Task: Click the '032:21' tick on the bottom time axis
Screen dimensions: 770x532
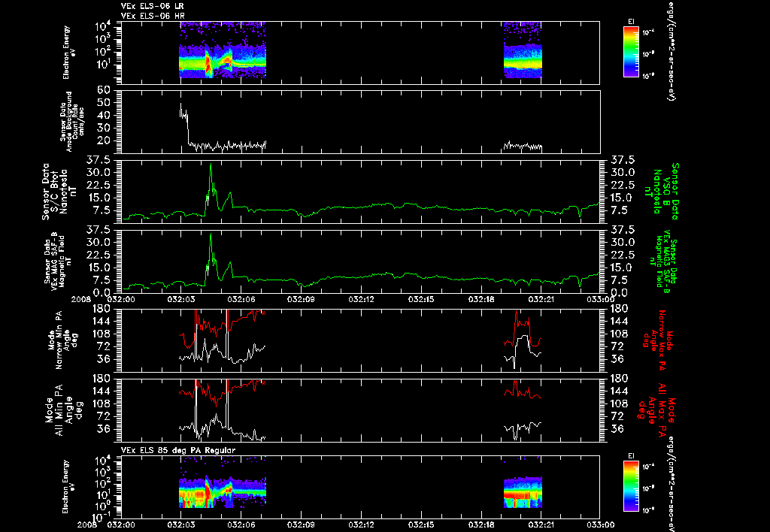Action: click(x=541, y=524)
